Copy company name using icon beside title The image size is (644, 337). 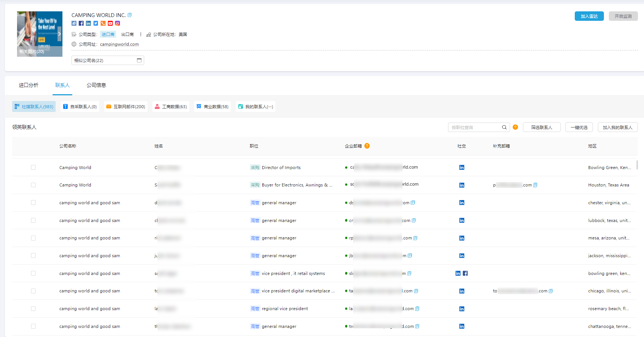(x=130, y=15)
